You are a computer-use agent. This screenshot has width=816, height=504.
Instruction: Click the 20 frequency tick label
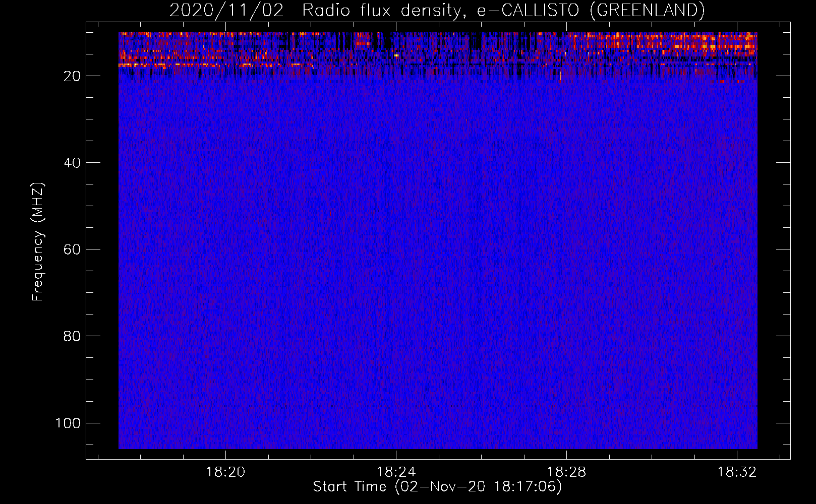tap(72, 76)
